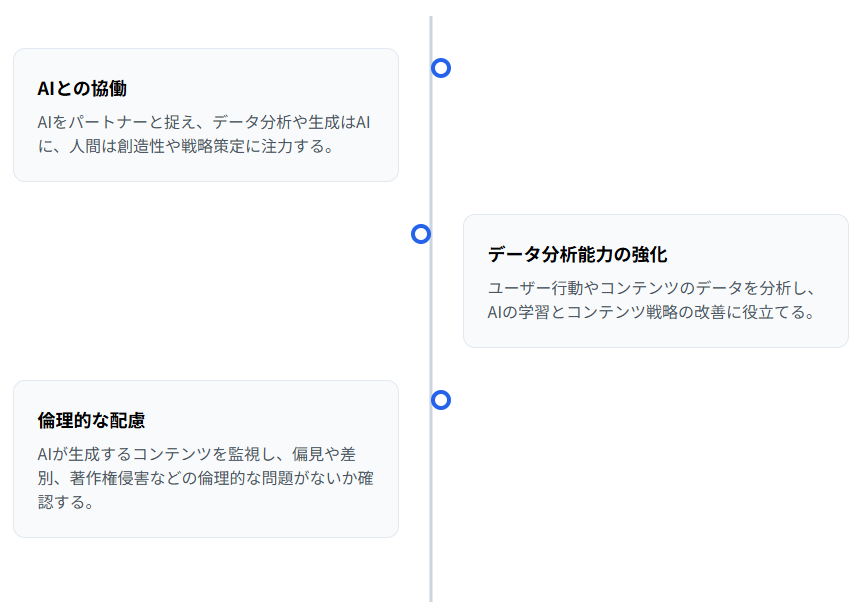Select the timeline marker beside データ分析能力の強化

[x=421, y=234]
